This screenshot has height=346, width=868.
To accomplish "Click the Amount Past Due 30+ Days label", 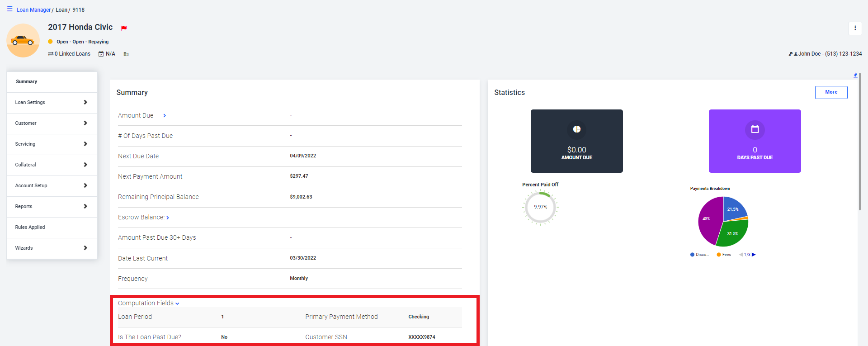I will click(157, 238).
